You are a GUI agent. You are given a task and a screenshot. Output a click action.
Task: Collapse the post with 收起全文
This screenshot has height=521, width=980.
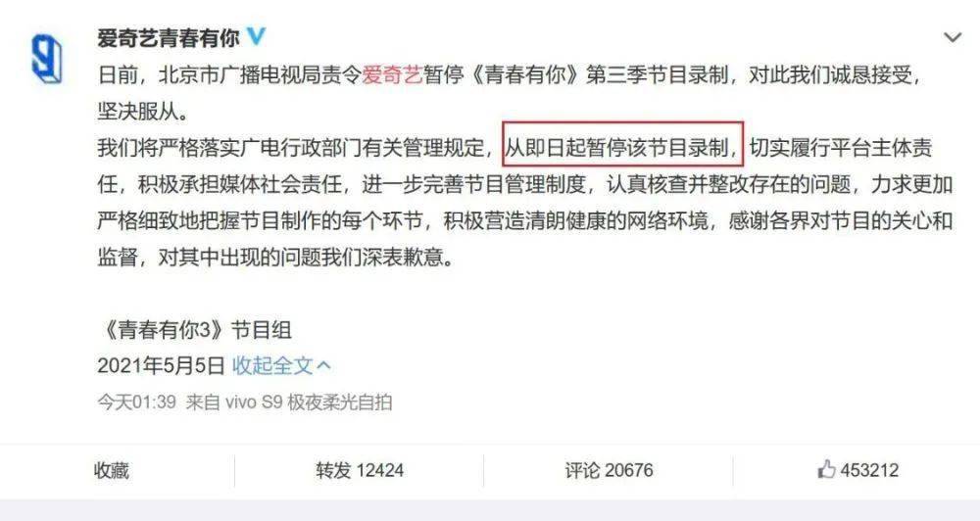(272, 365)
